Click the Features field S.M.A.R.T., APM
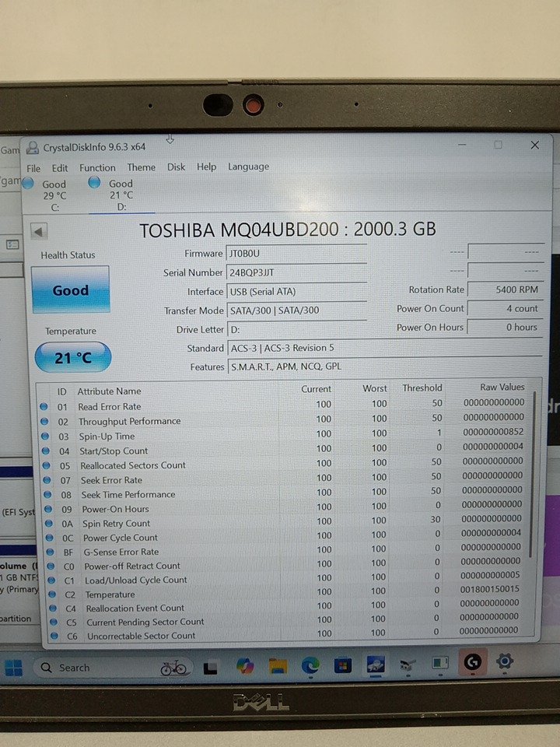Image resolution: width=560 pixels, height=747 pixels. pos(385,366)
